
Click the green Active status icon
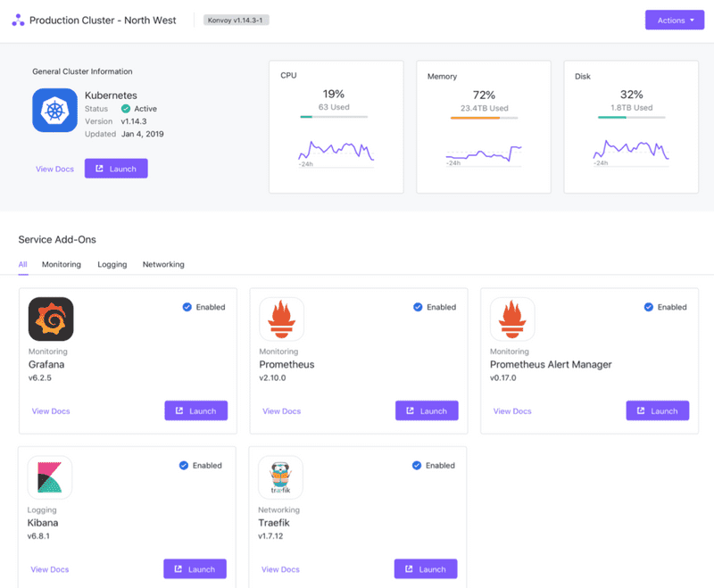pyautogui.click(x=126, y=109)
